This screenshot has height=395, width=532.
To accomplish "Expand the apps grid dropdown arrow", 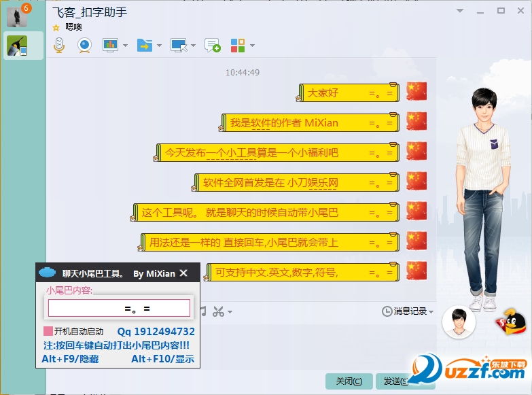I will pos(252,45).
